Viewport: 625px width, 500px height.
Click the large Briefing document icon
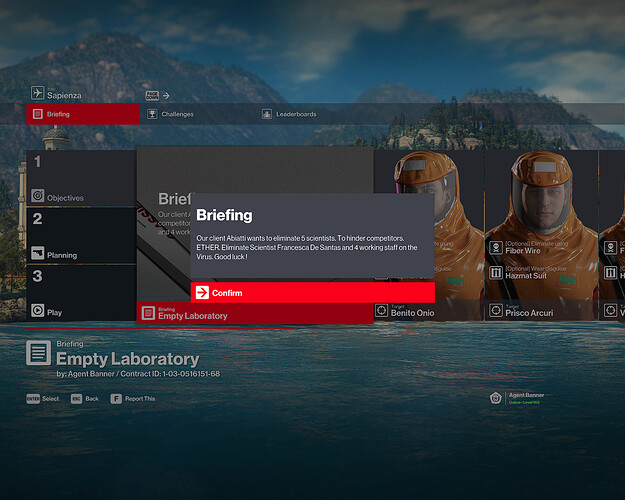click(x=39, y=353)
